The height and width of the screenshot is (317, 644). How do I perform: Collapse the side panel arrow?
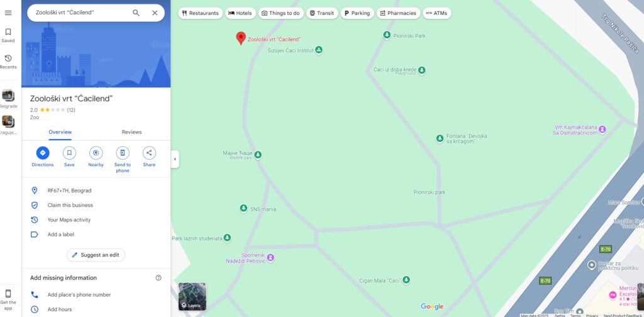[x=175, y=159]
